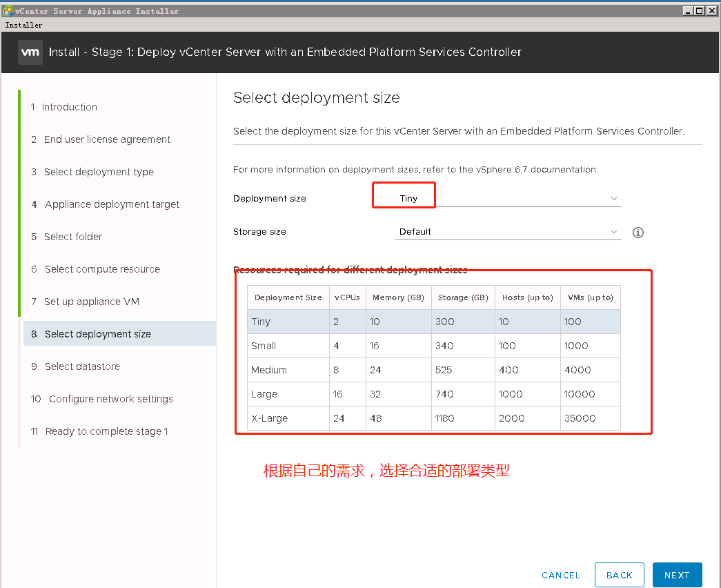Select step 8 Select deployment size

click(x=119, y=334)
